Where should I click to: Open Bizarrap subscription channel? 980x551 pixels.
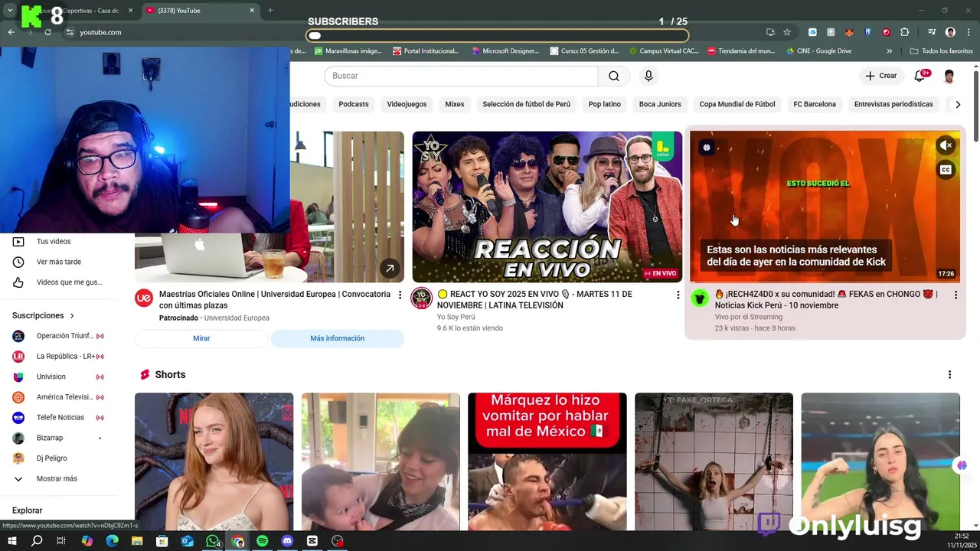(x=58, y=438)
